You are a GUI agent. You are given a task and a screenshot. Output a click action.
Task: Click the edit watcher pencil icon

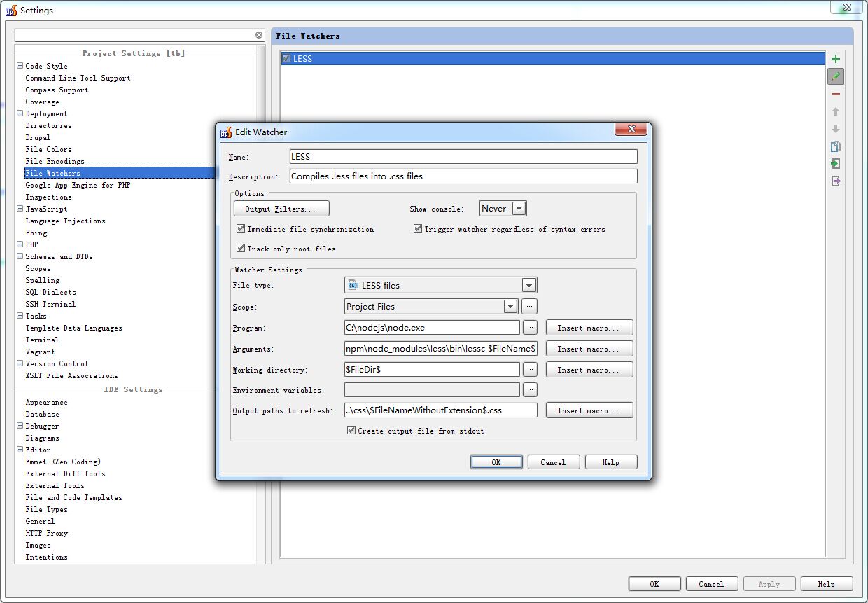pos(836,76)
